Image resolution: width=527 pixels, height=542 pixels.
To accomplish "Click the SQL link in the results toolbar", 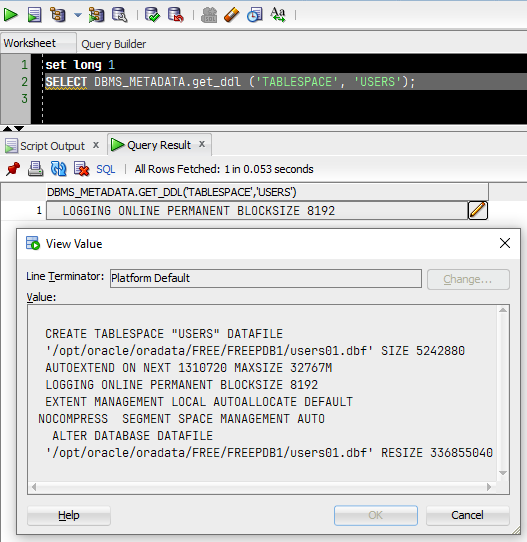I will 105,169.
